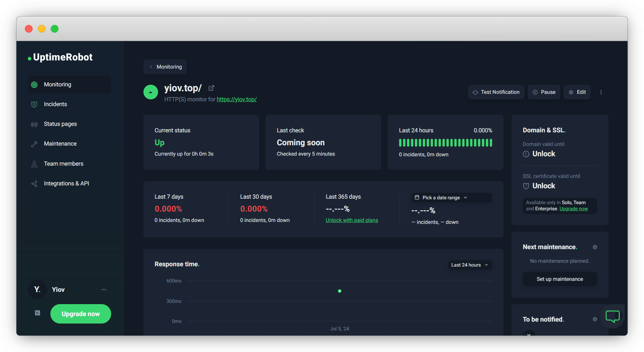Click the response time data point on chart

tap(340, 291)
